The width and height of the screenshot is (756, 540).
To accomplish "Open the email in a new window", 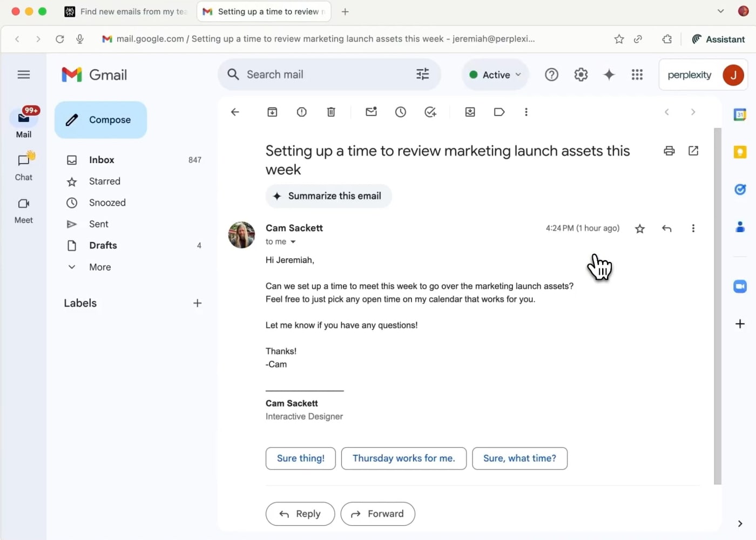I will tap(693, 151).
